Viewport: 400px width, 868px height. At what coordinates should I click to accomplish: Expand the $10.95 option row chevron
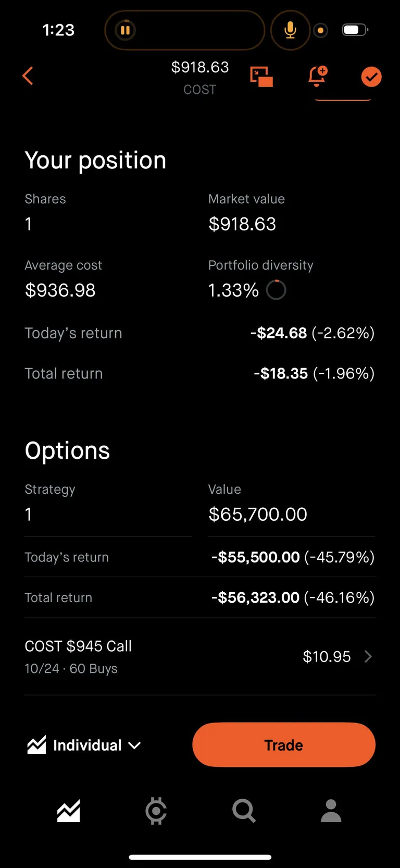(368, 656)
